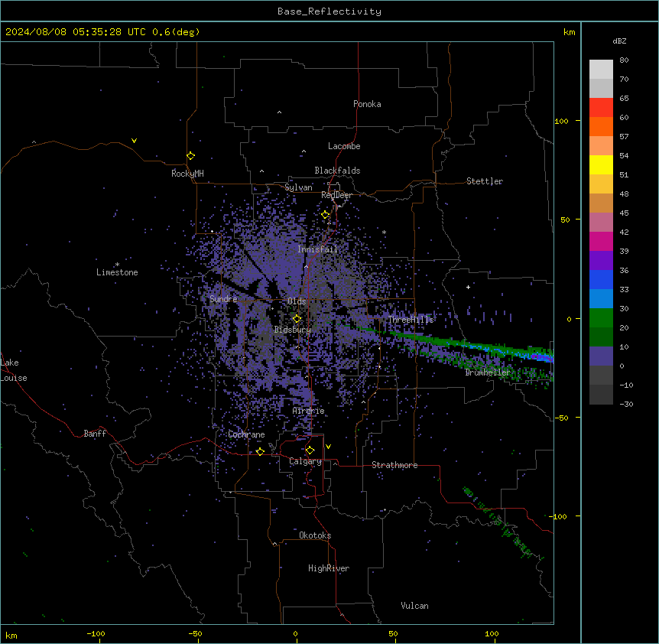Select the 65 dBZ red color swatch
This screenshot has width=659, height=644.
coord(601,107)
